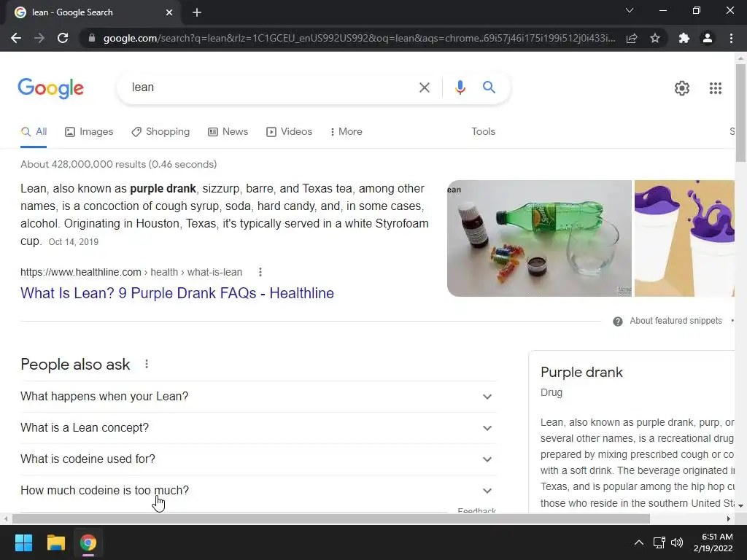Click the healthline.com URL breadcrumb
This screenshot has height=560, width=747.
click(x=131, y=273)
